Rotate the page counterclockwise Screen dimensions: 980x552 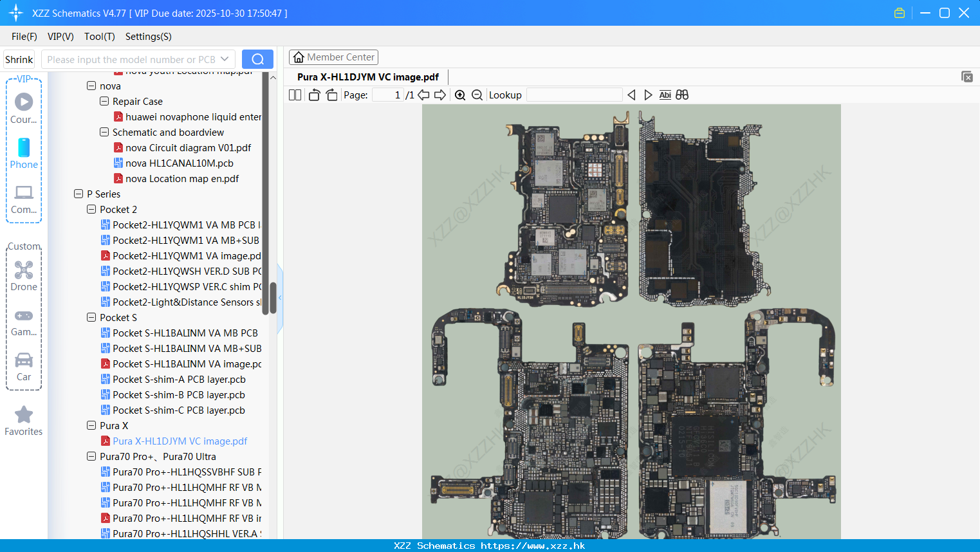[314, 95]
